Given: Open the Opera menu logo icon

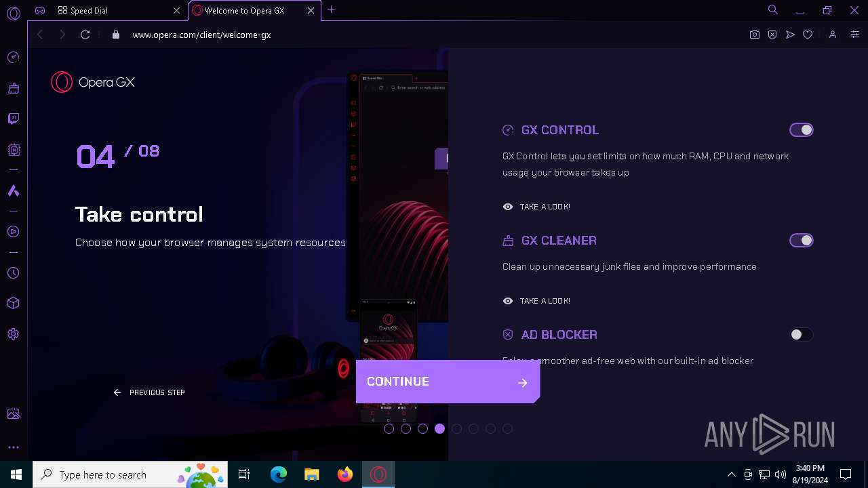Looking at the screenshot, I should pyautogui.click(x=13, y=13).
